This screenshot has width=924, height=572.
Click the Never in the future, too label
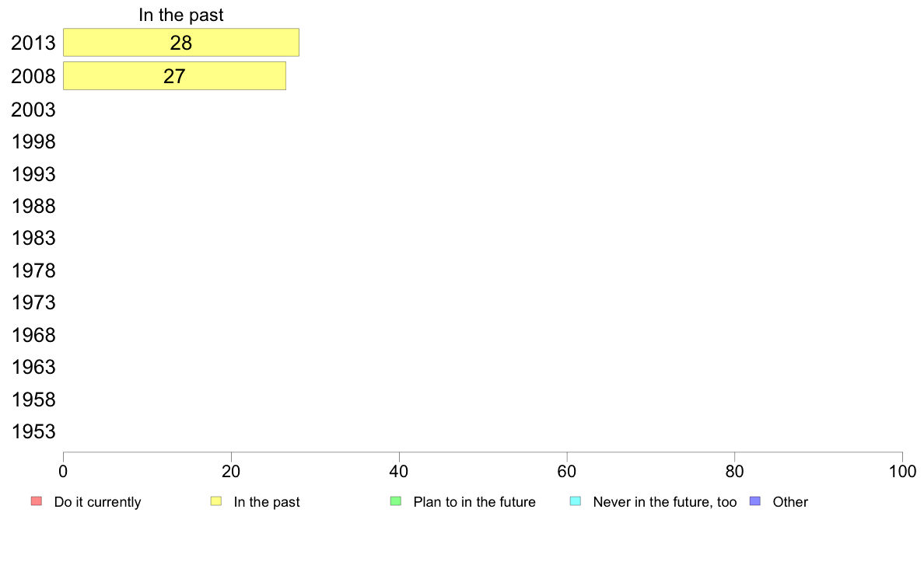[665, 502]
